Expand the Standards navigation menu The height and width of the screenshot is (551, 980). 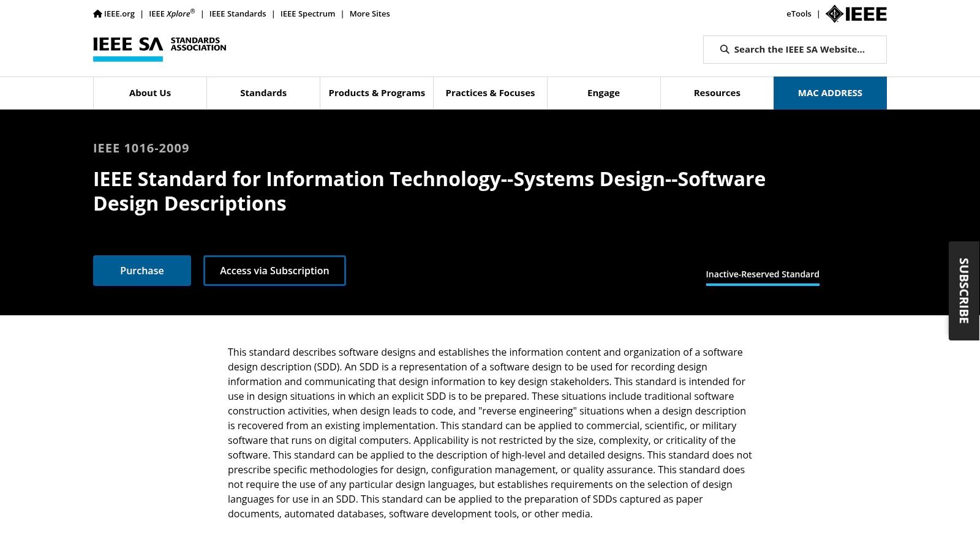pos(263,93)
